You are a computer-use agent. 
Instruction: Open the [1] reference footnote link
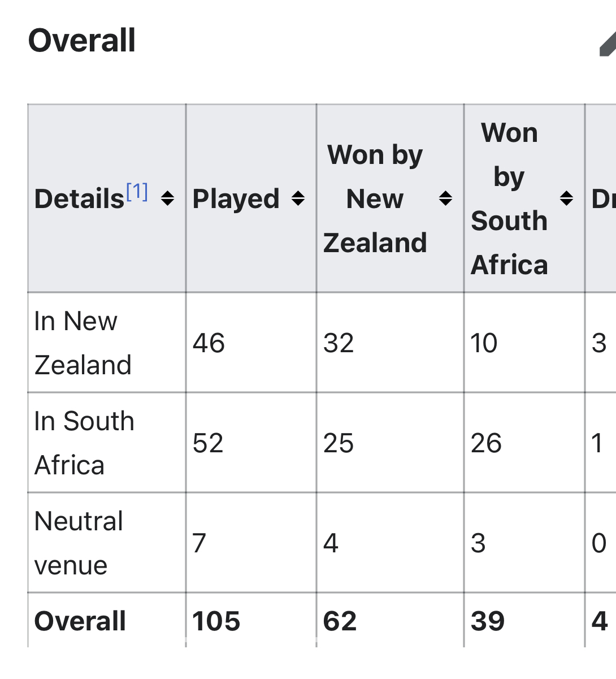pyautogui.click(x=137, y=192)
